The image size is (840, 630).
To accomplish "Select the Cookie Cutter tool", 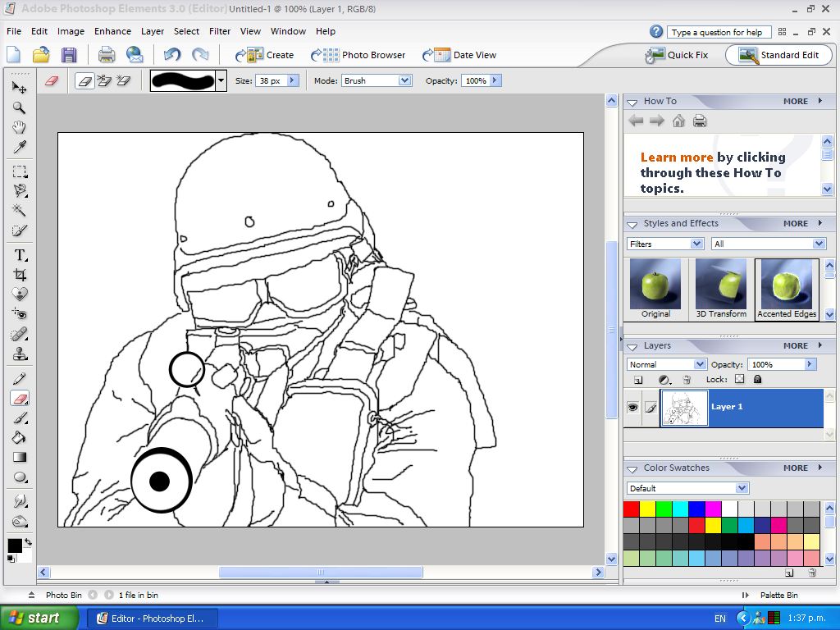I will tap(20, 294).
